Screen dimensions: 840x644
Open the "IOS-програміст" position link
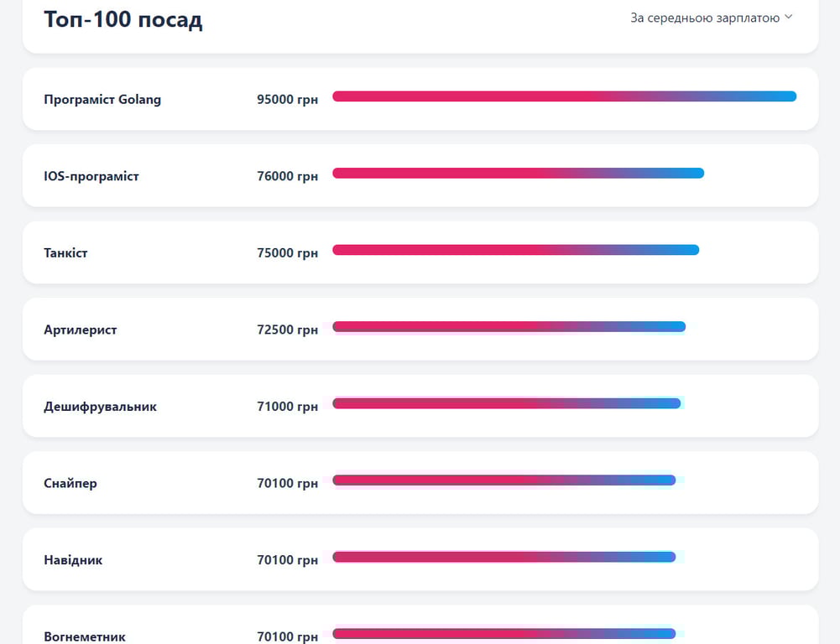coord(92,176)
